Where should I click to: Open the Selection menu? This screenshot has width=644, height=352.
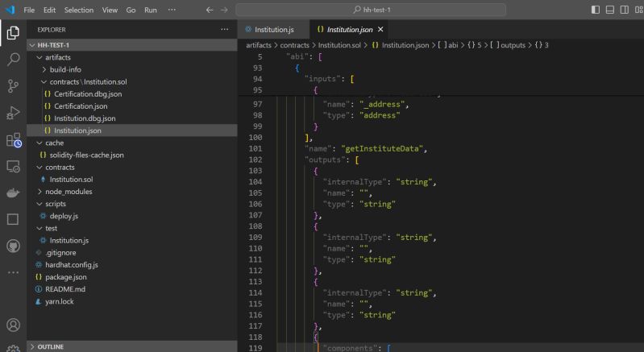pyautogui.click(x=79, y=10)
